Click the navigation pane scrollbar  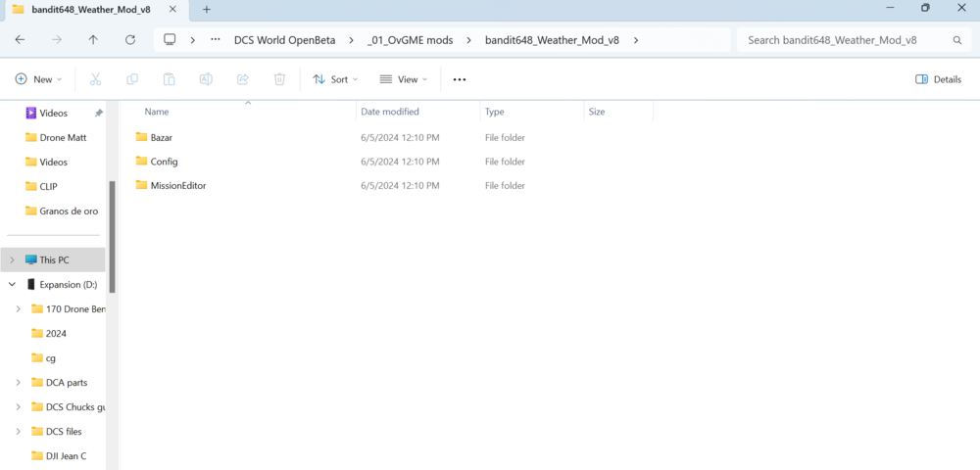tap(112, 237)
